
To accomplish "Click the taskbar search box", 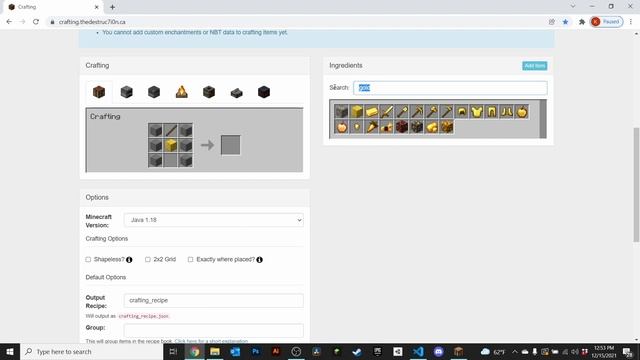I will tap(91, 351).
